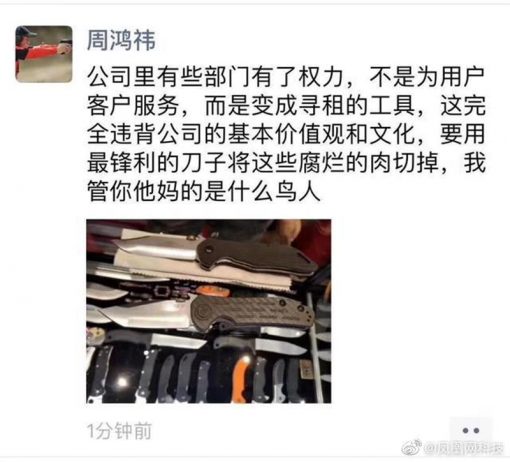Tap the 周鸿祎 profile avatar
The width and height of the screenshot is (510, 462).
(44, 54)
